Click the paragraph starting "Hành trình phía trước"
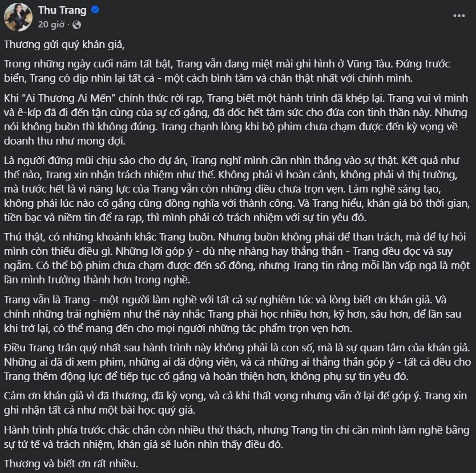 (x=228, y=435)
